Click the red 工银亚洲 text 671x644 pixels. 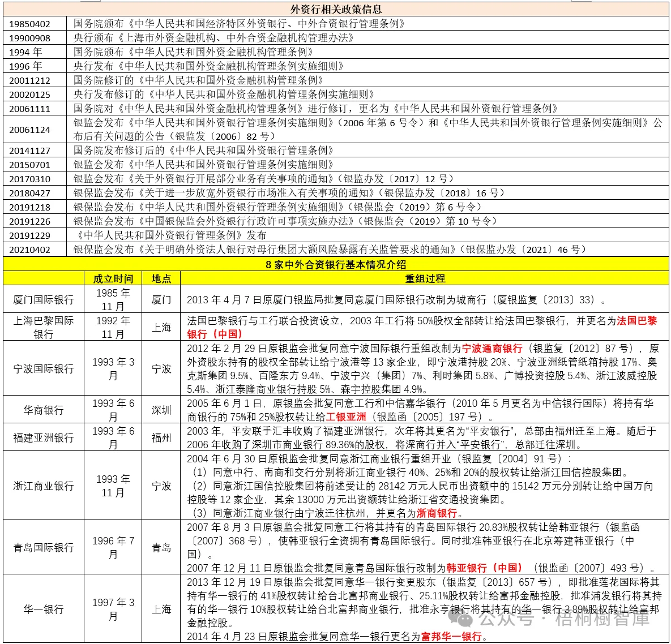tap(346, 417)
